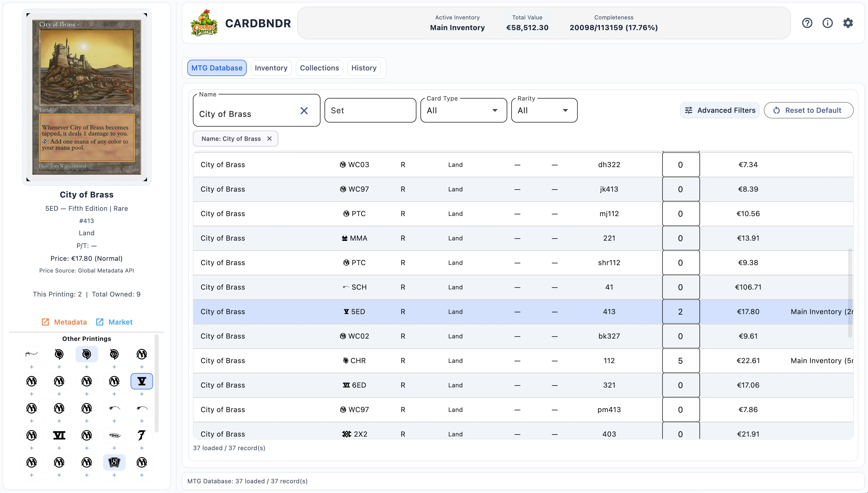Screen dimensions: 868x493
Task: Open the Rarity dropdown
Action: point(544,110)
